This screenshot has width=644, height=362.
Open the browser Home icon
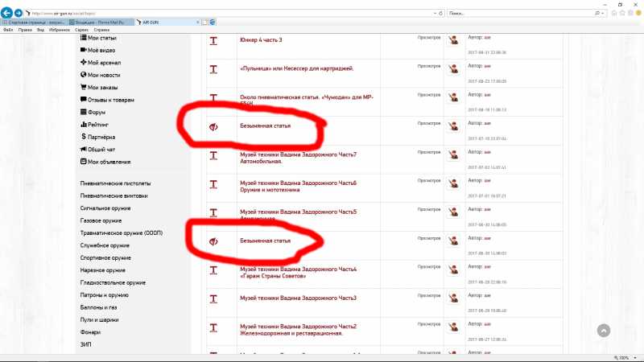click(614, 13)
